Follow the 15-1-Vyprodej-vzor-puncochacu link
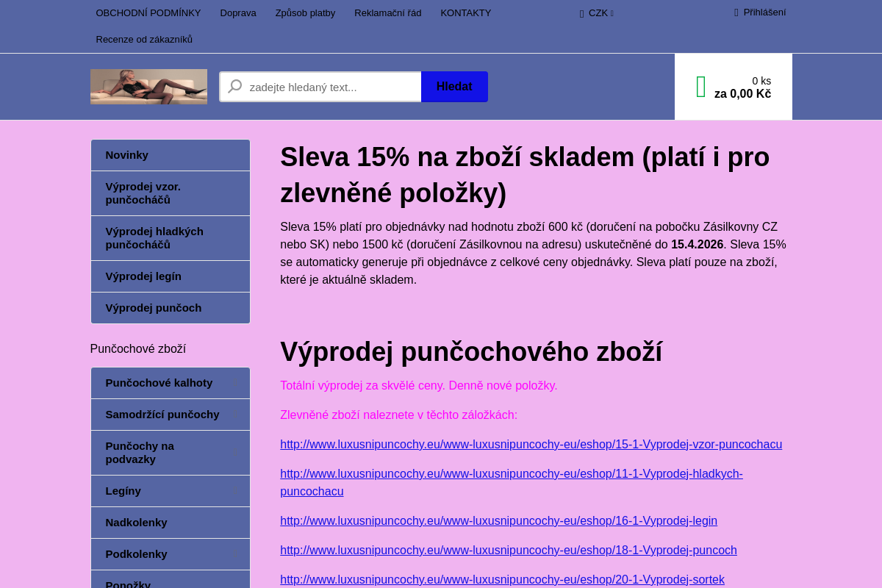 click(531, 445)
